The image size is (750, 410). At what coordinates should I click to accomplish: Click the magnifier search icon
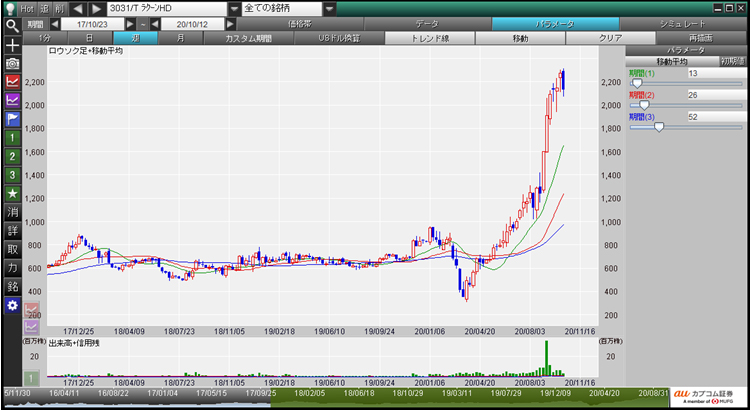pos(12,26)
